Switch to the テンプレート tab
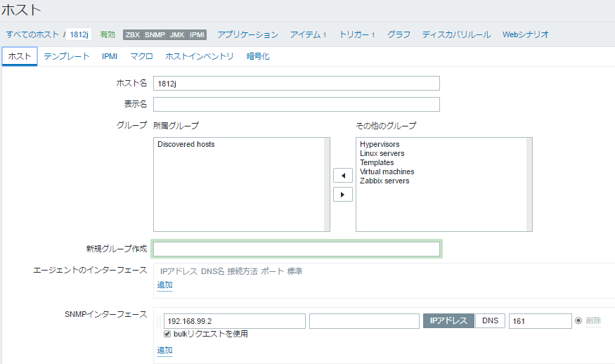The image size is (615, 364). click(67, 56)
